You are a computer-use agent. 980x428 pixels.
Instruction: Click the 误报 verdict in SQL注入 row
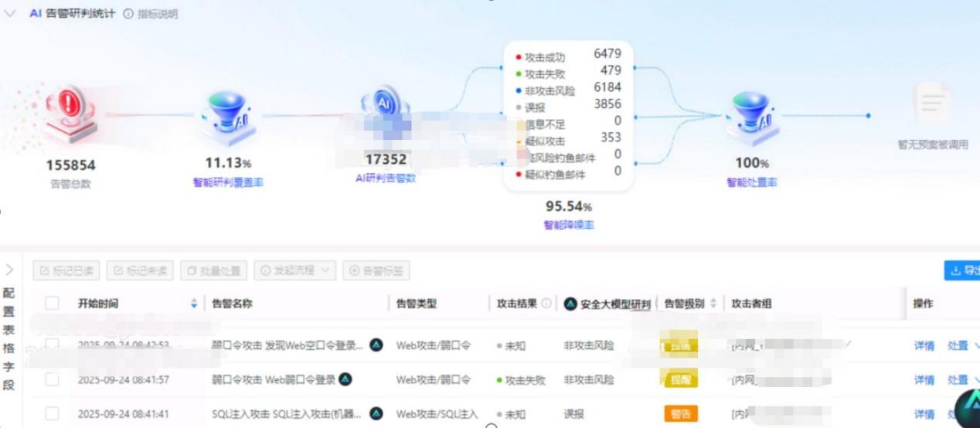[573, 414]
